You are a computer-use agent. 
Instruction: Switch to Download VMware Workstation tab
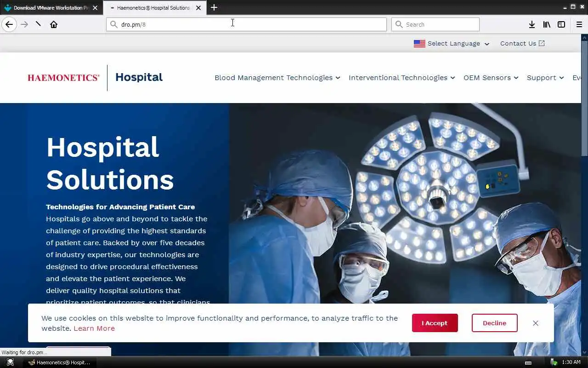tap(51, 8)
